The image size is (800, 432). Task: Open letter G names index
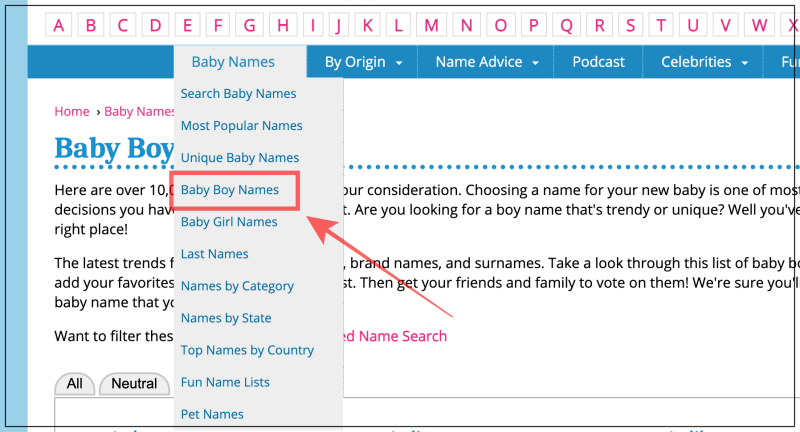(x=249, y=25)
